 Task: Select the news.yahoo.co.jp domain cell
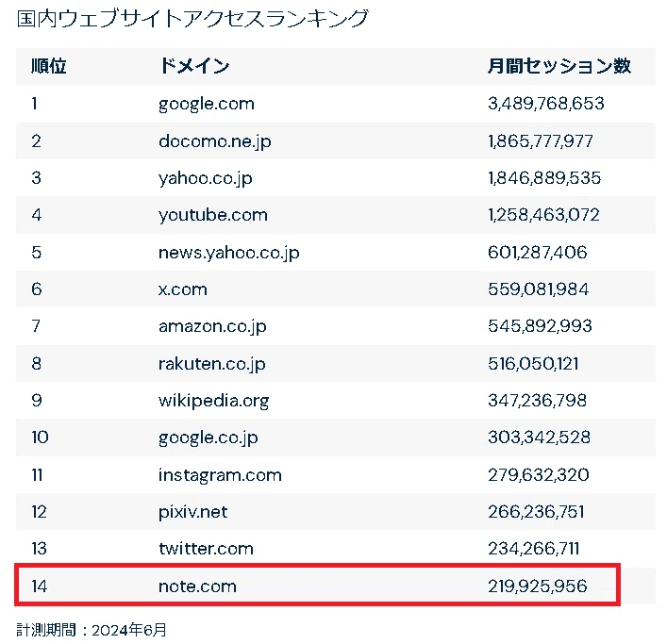[x=229, y=253]
